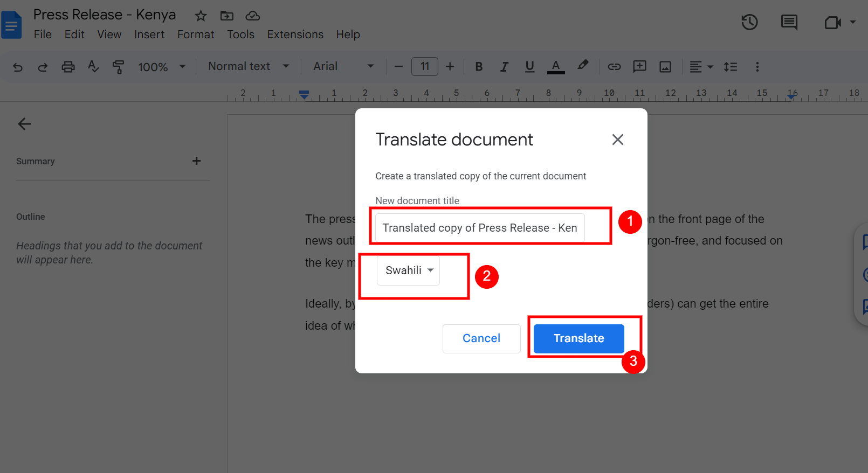Open the Arial font dropdown
This screenshot has height=473, width=868.
point(343,66)
